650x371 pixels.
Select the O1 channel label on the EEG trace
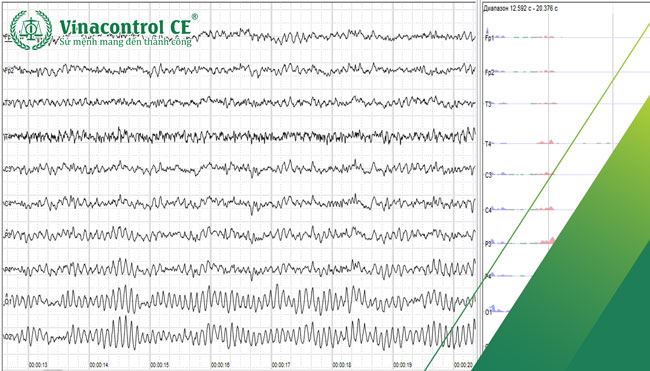point(7,302)
